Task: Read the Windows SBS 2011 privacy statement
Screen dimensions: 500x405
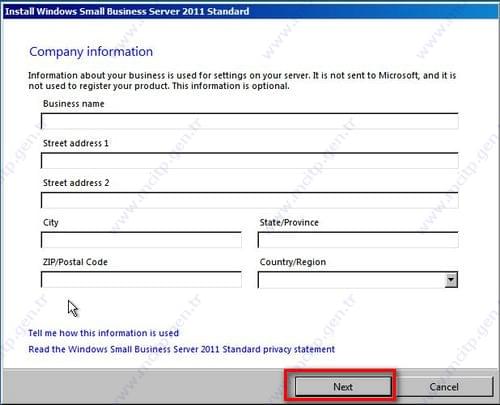Action: click(x=182, y=349)
